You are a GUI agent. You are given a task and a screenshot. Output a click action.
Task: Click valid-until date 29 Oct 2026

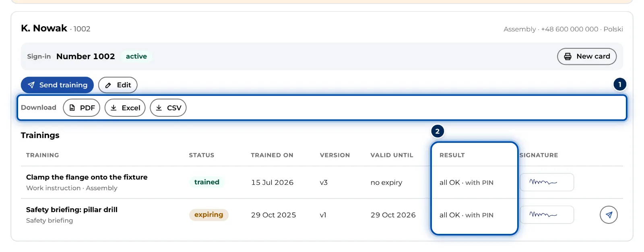pyautogui.click(x=393, y=215)
